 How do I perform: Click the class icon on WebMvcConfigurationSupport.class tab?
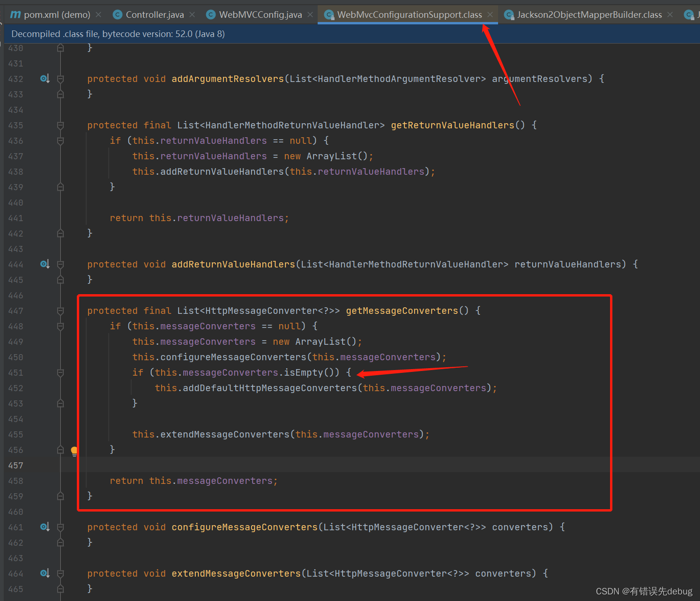pyautogui.click(x=329, y=15)
